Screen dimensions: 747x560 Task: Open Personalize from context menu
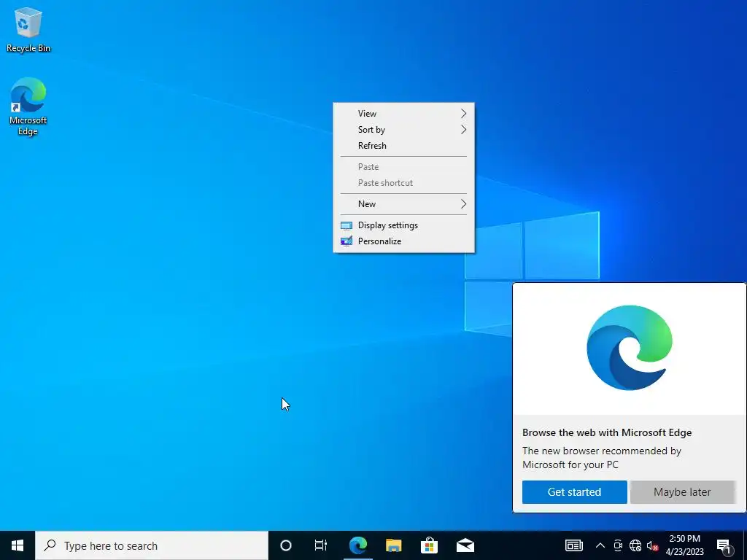(x=403, y=241)
